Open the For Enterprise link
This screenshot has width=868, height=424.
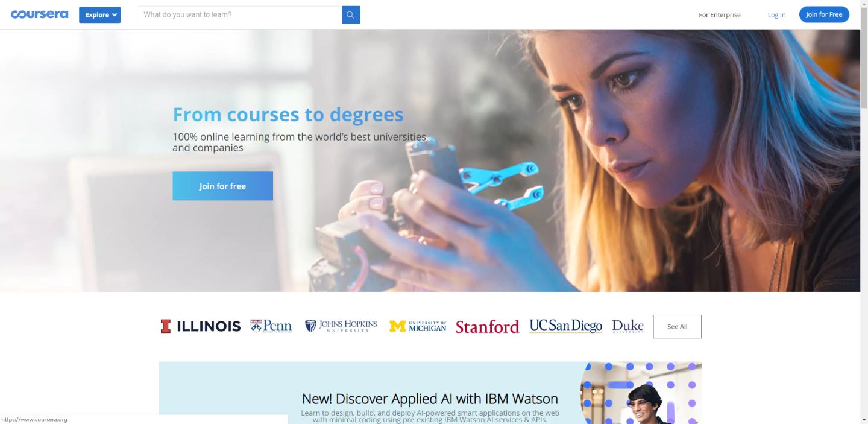point(720,15)
